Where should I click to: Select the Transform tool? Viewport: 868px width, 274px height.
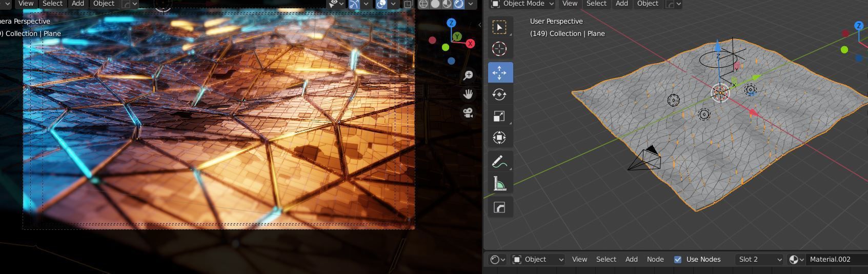tap(499, 138)
